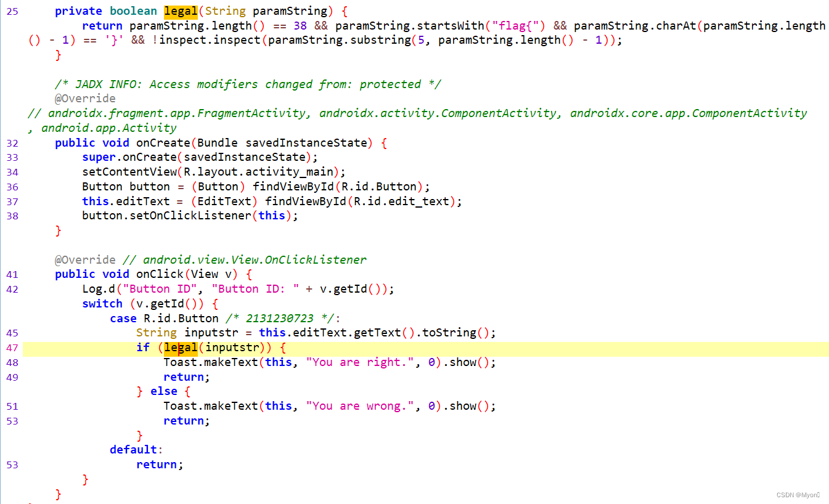The height and width of the screenshot is (504, 829).
Task: Click the 'charAt' method call
Action: point(676,26)
